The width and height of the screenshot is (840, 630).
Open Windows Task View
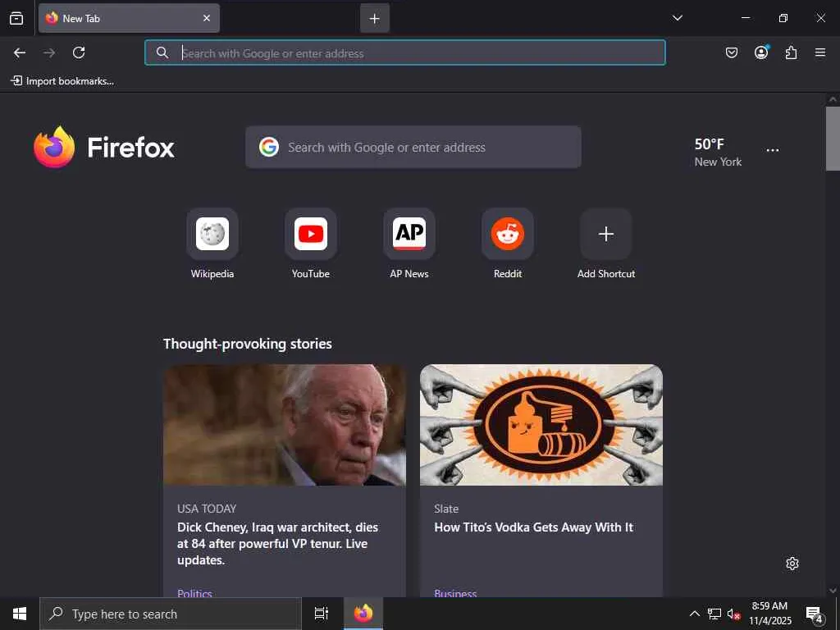[322, 614]
